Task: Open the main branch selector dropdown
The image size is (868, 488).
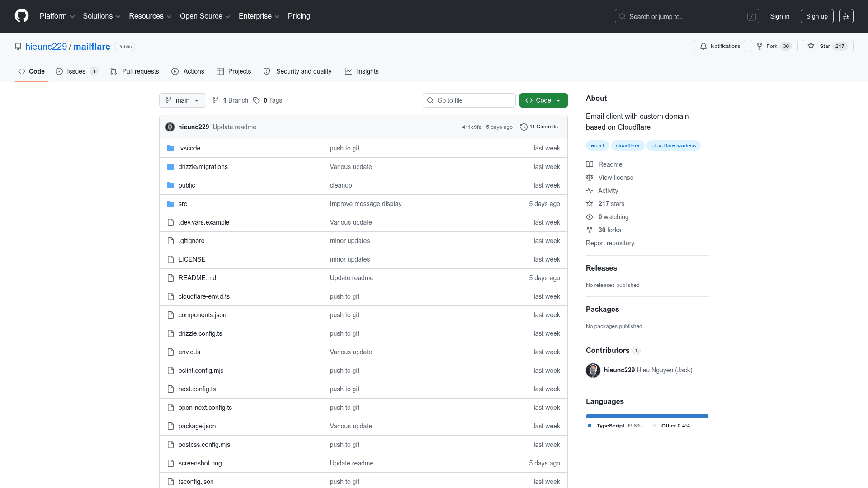Action: coord(183,100)
